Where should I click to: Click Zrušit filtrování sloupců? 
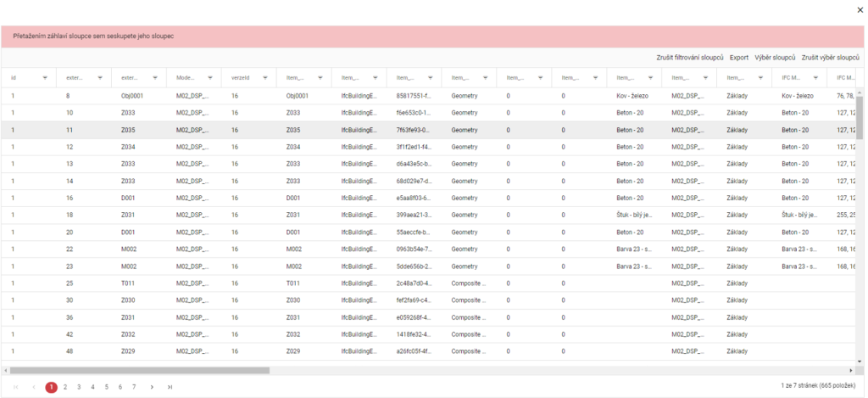coord(689,58)
